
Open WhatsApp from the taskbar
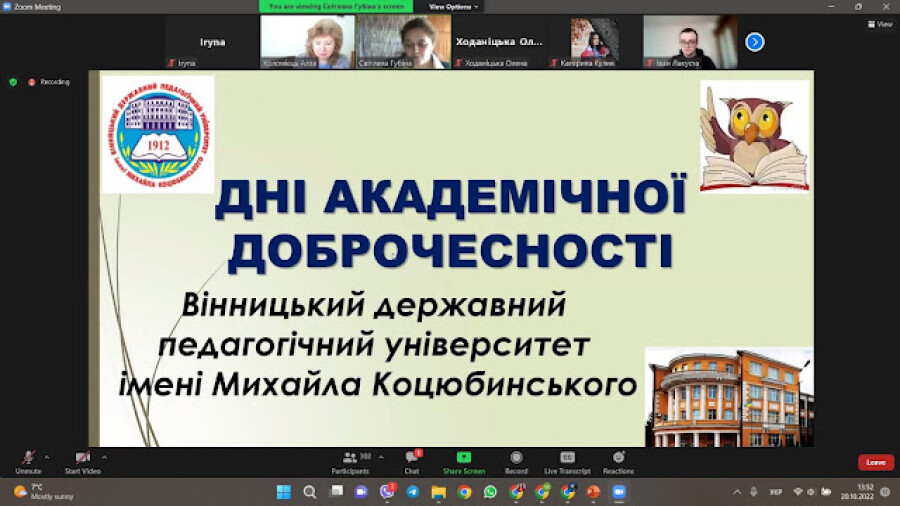(x=490, y=492)
